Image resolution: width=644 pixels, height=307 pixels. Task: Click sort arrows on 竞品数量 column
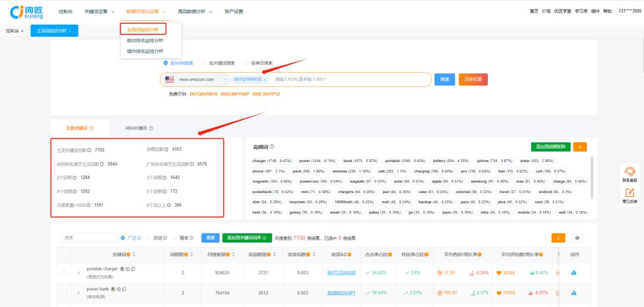coord(274,255)
